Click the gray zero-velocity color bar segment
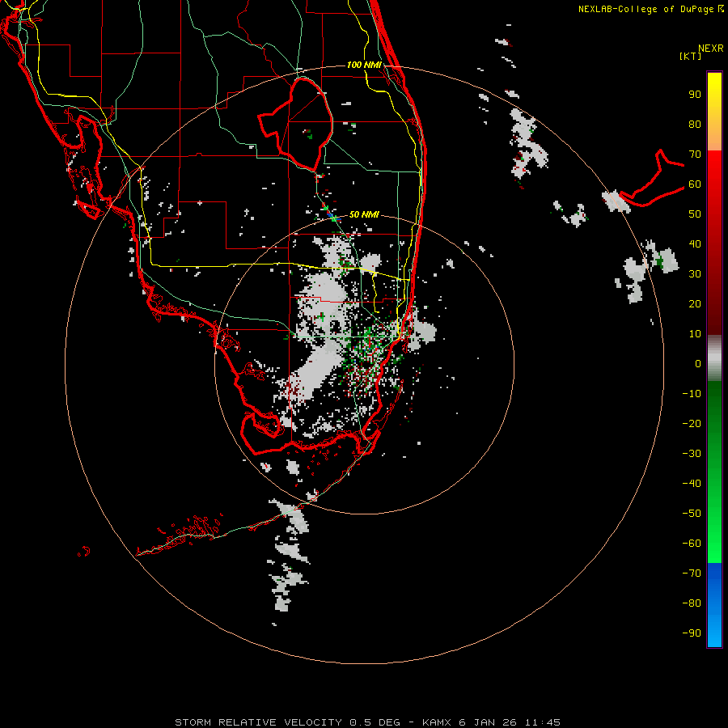This screenshot has width=728, height=728. pyautogui.click(x=714, y=358)
